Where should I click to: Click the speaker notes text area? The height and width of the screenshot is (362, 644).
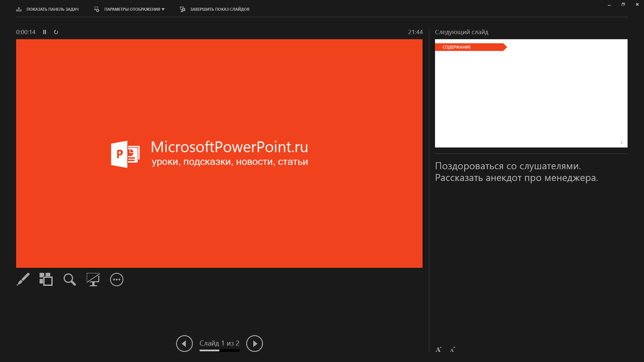(x=516, y=172)
